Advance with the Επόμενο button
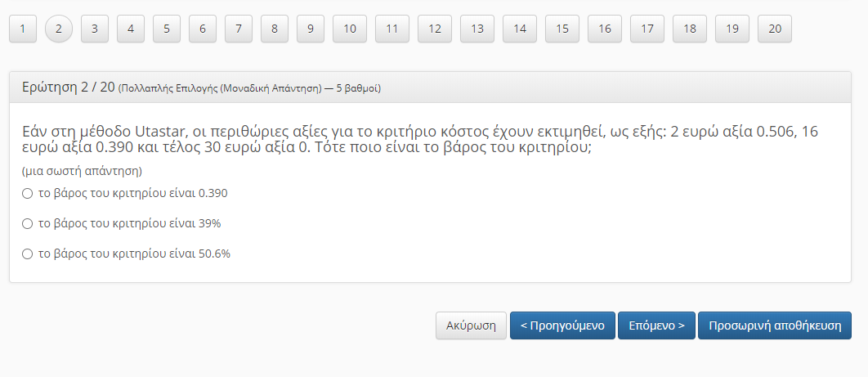 656,325
